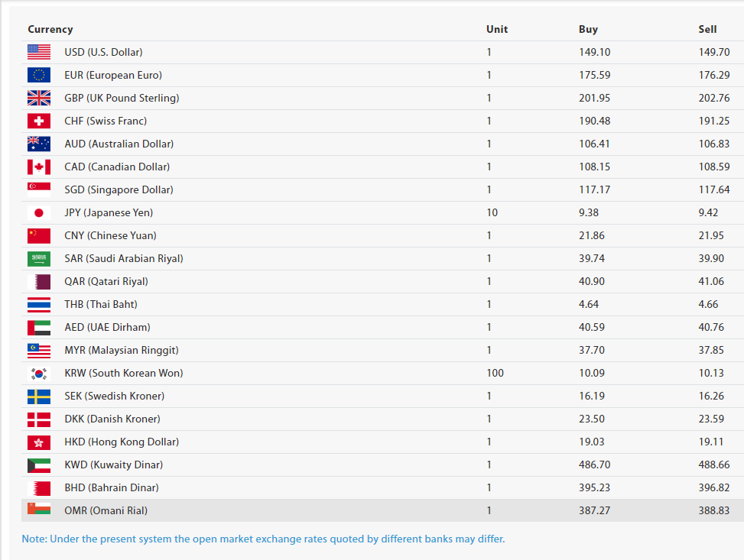Click the UK flag icon
Screen dimensions: 744x560
point(39,98)
